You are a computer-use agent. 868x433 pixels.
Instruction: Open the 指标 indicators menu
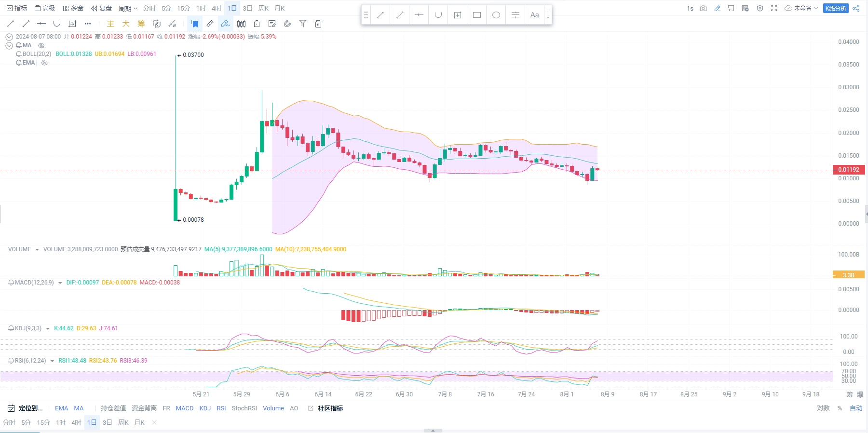pyautogui.click(x=17, y=8)
